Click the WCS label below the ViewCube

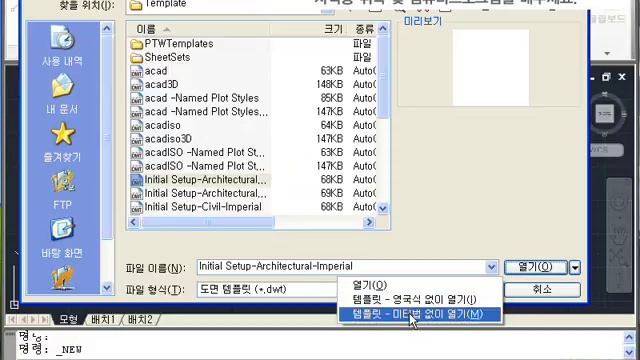[x=606, y=150]
